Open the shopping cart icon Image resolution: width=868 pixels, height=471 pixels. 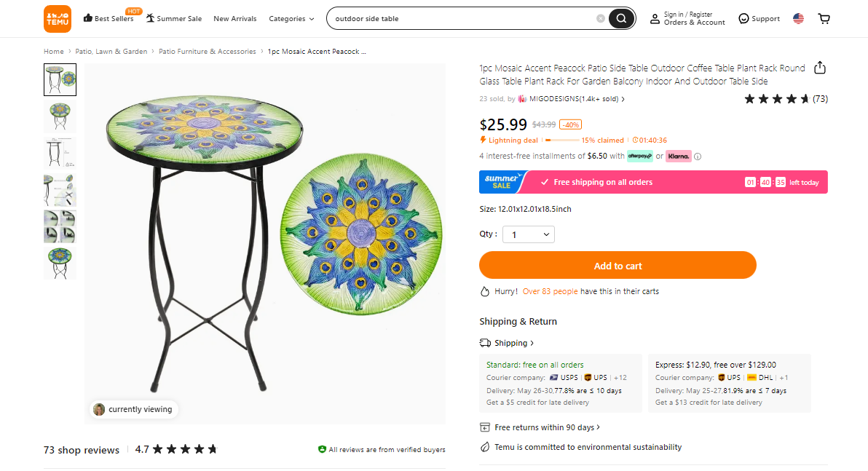pos(824,18)
